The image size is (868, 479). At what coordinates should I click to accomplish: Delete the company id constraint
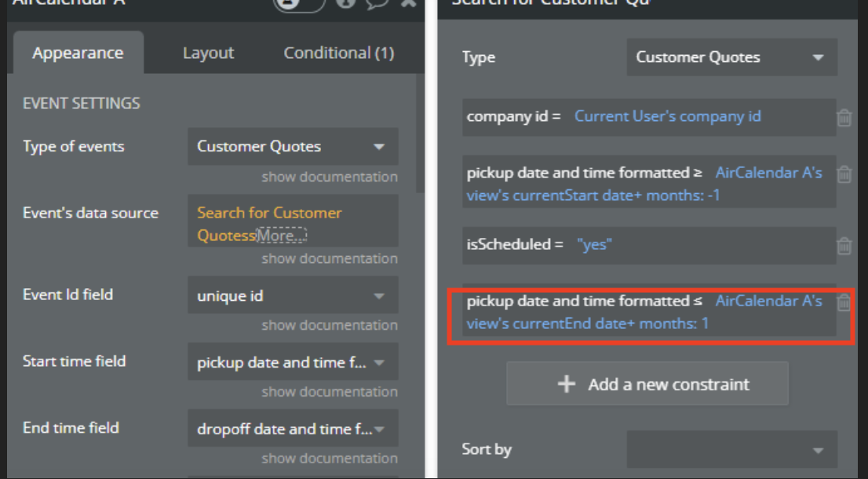click(844, 118)
